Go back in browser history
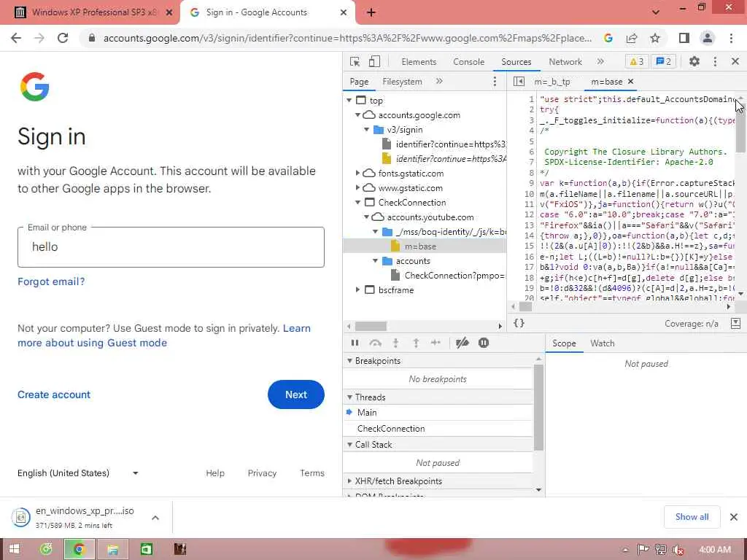747x560 pixels. coord(16,38)
